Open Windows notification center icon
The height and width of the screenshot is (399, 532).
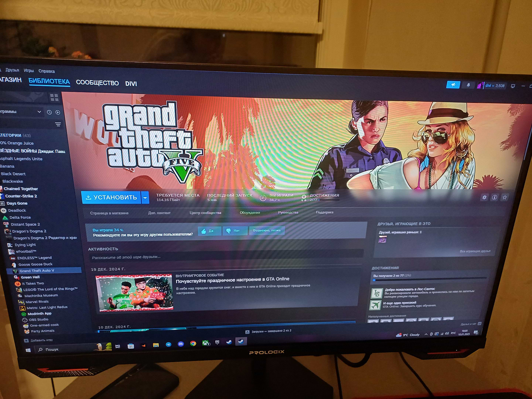476,332
